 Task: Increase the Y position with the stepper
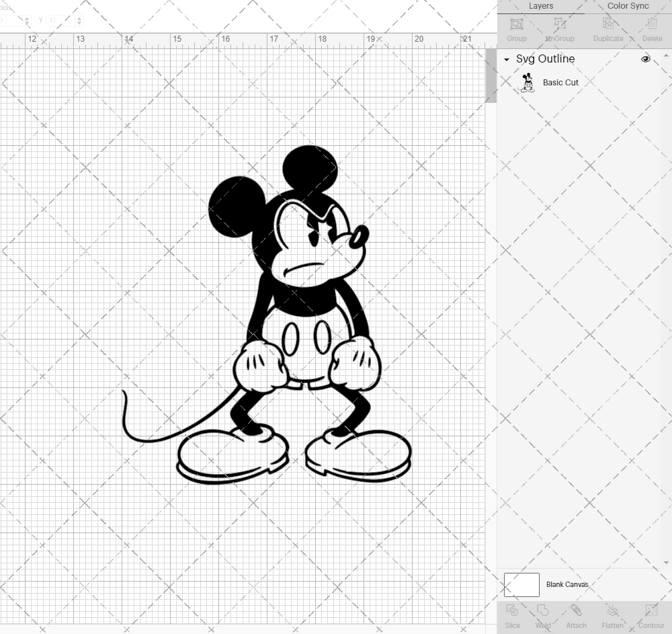[x=79, y=17]
